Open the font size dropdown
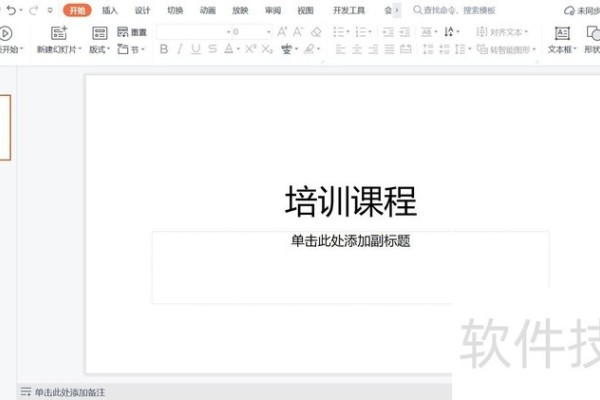 (x=269, y=32)
